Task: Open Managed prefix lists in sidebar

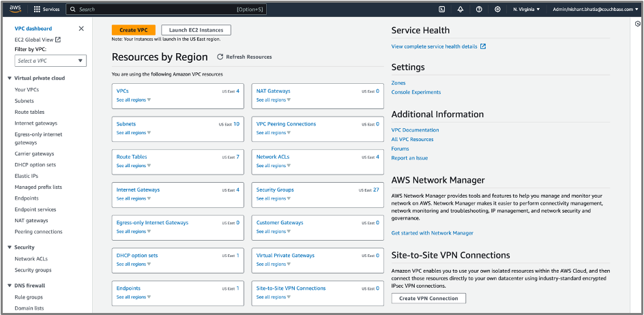Action: pos(38,187)
